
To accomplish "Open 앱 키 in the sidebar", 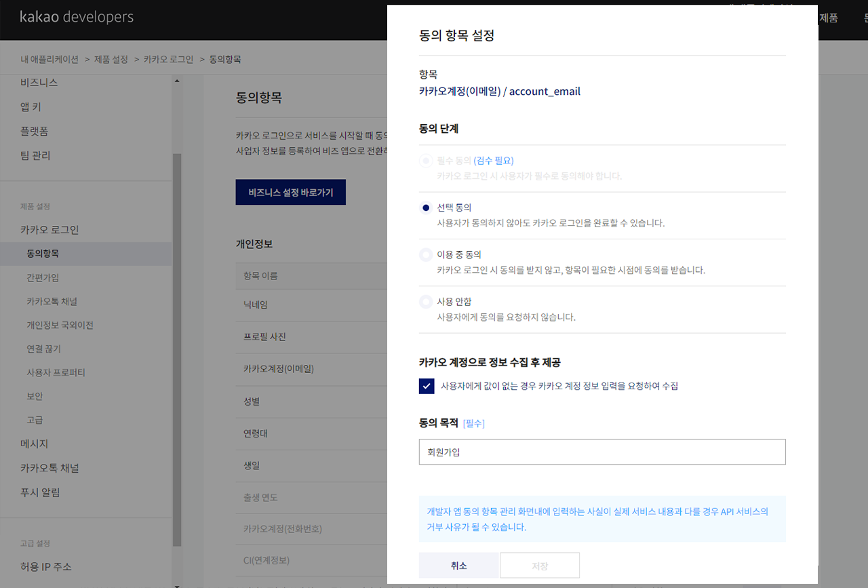I will (x=31, y=107).
